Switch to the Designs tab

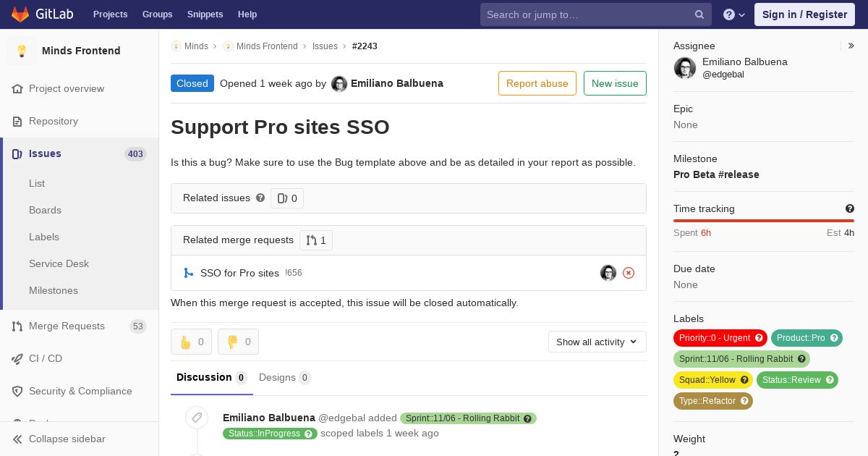coord(284,377)
